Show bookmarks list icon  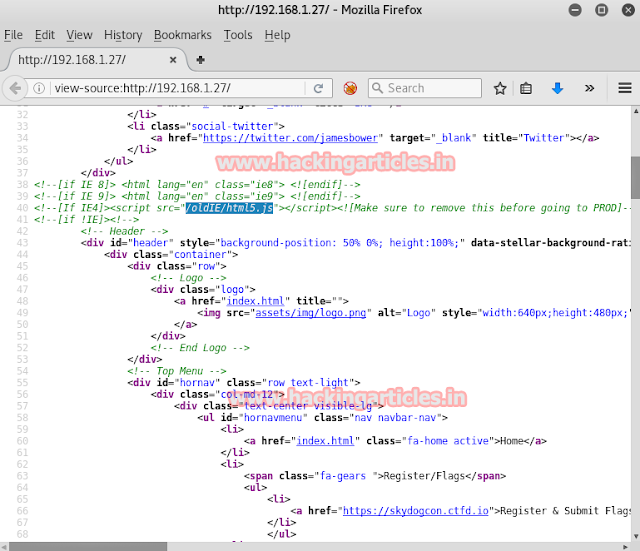[526, 88]
